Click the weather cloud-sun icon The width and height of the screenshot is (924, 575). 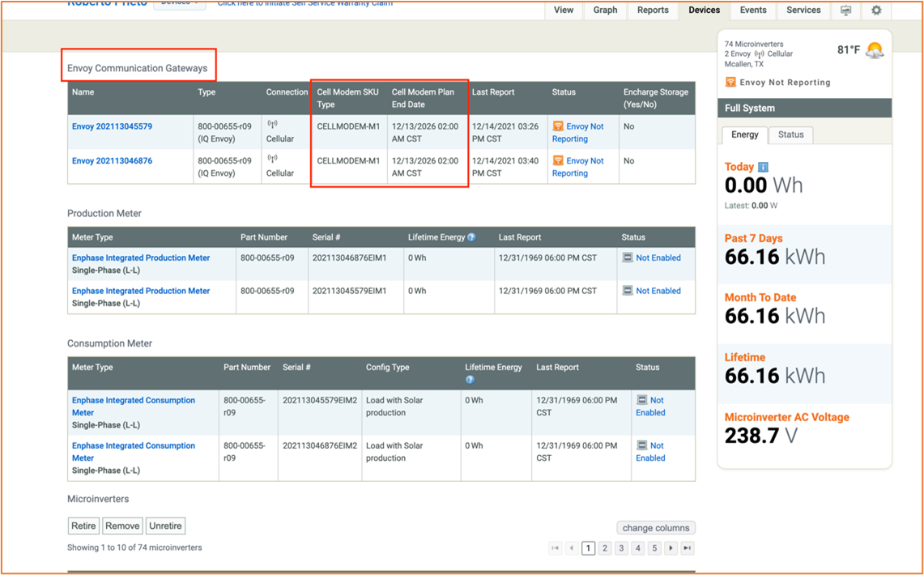pos(875,50)
